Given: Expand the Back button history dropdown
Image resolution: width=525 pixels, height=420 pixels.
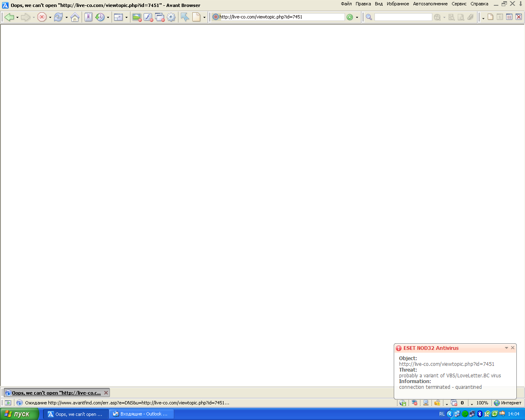Looking at the screenshot, I should pos(17,18).
